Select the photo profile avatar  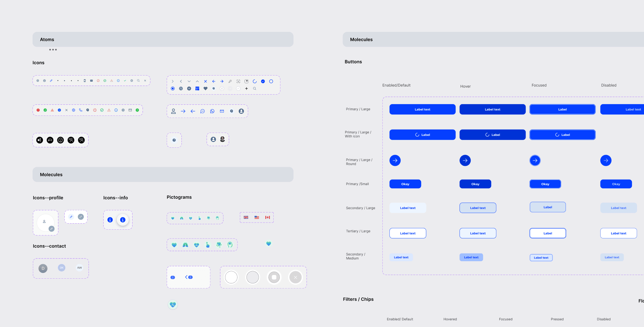tap(222, 139)
